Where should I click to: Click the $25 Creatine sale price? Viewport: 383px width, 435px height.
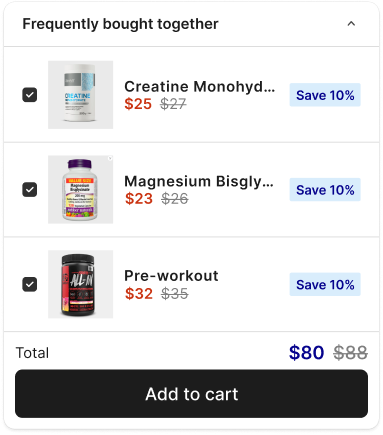click(138, 104)
